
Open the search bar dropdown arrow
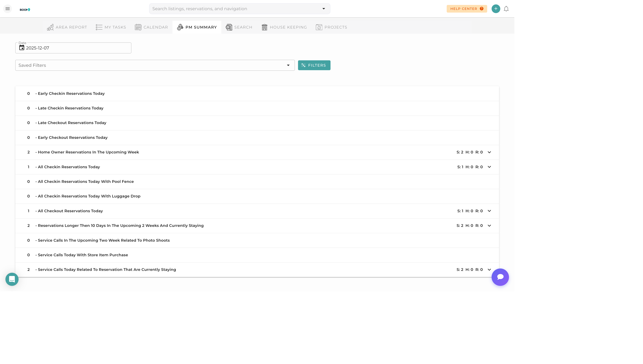click(324, 8)
